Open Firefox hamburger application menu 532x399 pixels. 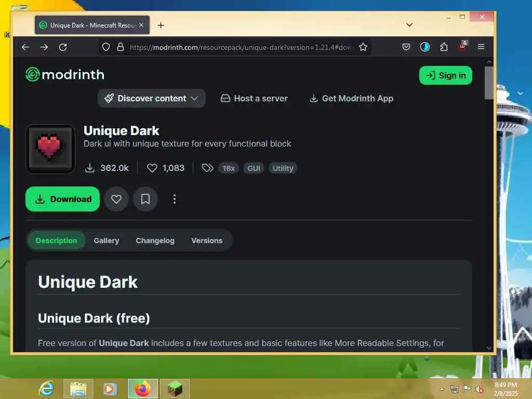[x=481, y=47]
